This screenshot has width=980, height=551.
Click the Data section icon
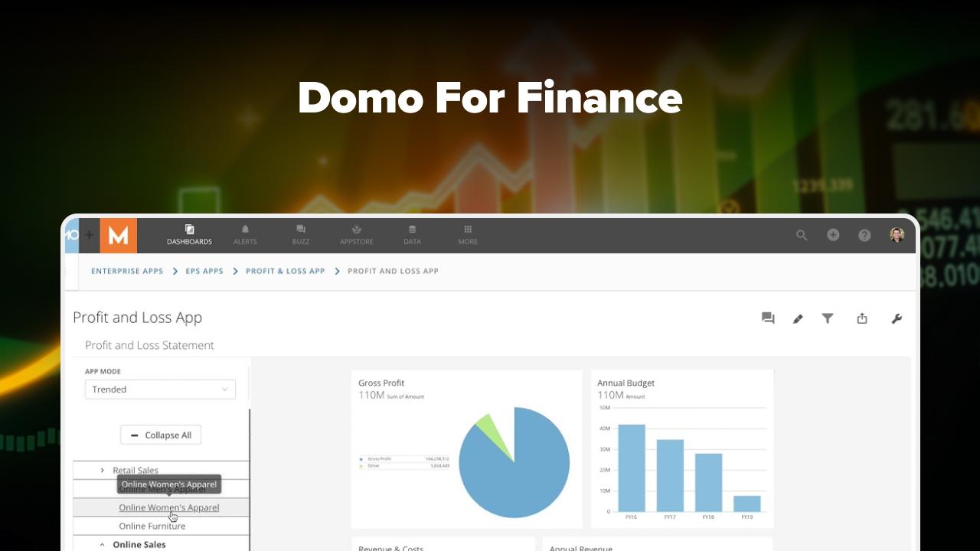pos(412,233)
